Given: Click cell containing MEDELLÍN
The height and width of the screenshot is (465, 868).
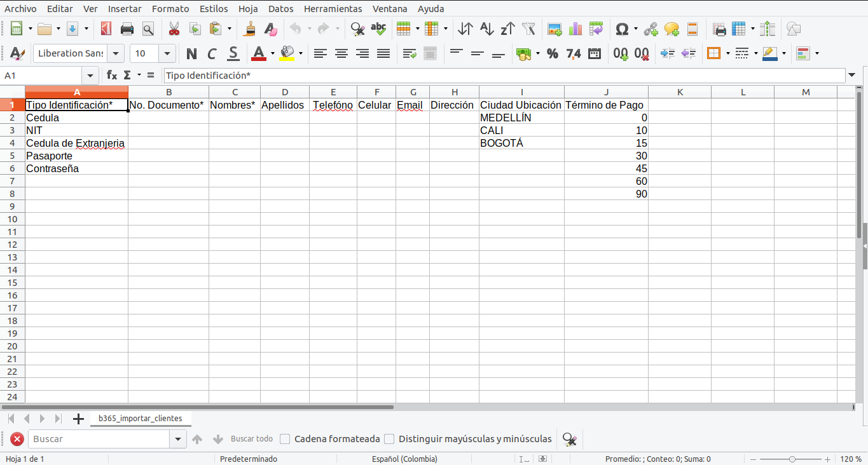Looking at the screenshot, I should click(521, 118).
